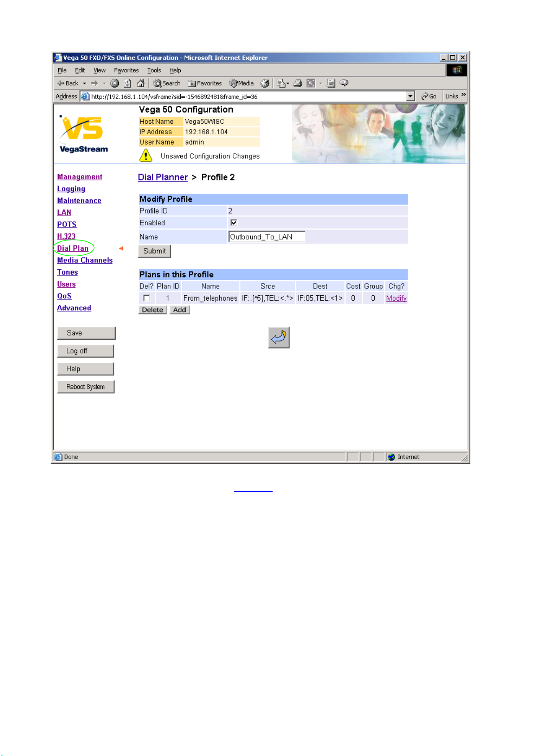Expand the Links toolbar chevron
This screenshot has width=534, height=756.
point(463,95)
